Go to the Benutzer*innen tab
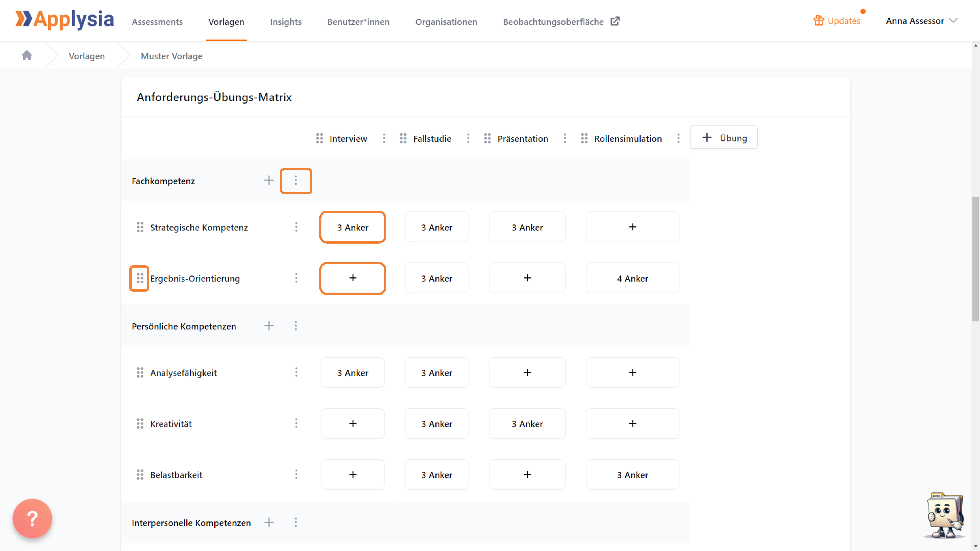The height and width of the screenshot is (551, 980). click(x=358, y=22)
